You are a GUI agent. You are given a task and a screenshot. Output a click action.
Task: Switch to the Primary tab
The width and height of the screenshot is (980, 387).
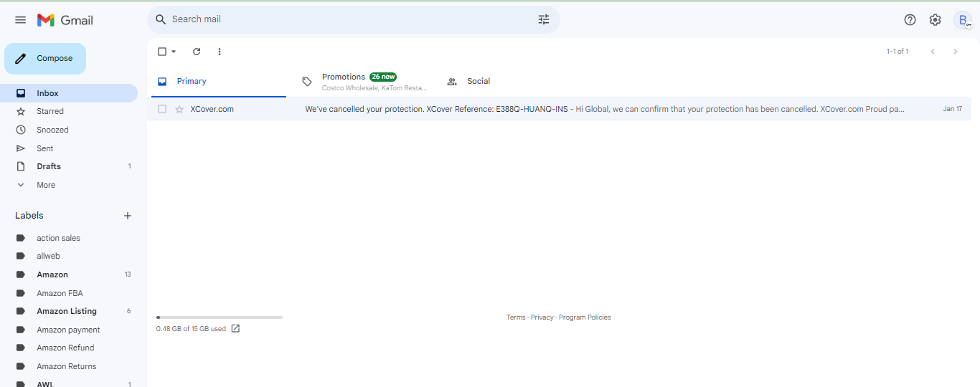pyautogui.click(x=219, y=82)
